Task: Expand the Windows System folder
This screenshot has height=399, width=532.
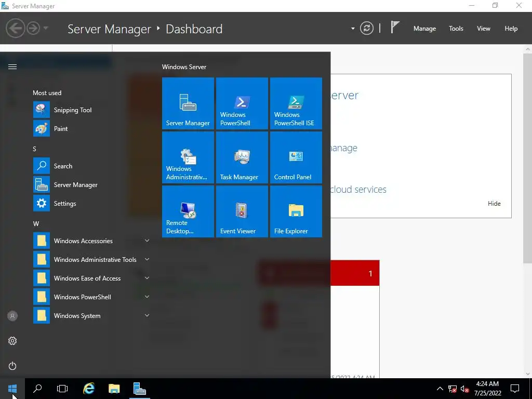Action: (91, 315)
